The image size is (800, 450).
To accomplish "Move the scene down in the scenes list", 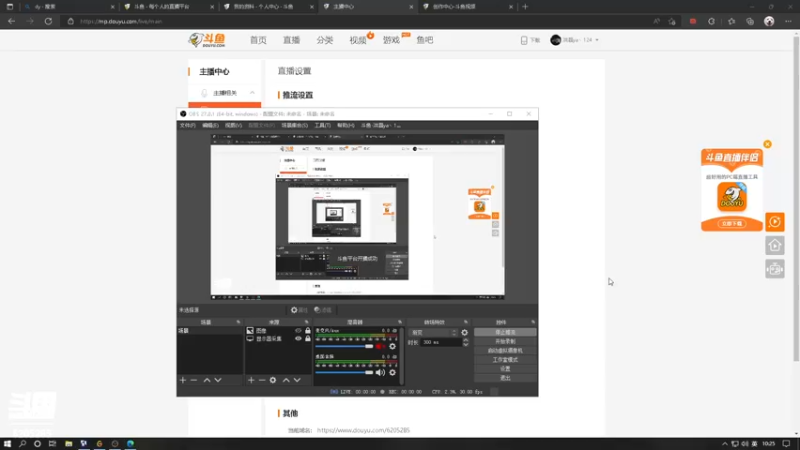I will [x=218, y=380].
